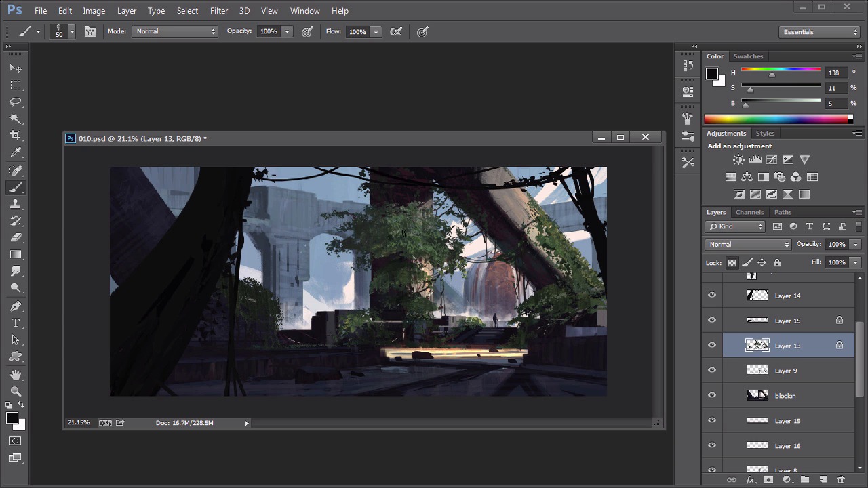Image resolution: width=868 pixels, height=488 pixels.
Task: Click the color spectrum ramp
Action: pos(777,119)
